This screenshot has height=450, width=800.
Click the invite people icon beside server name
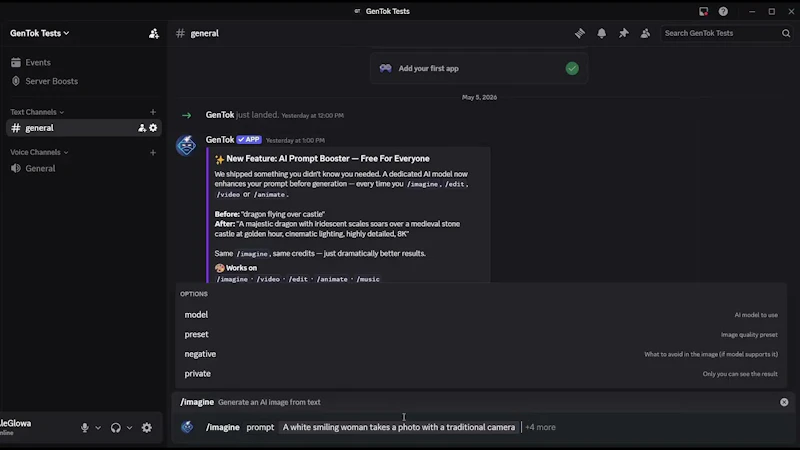[x=154, y=34]
